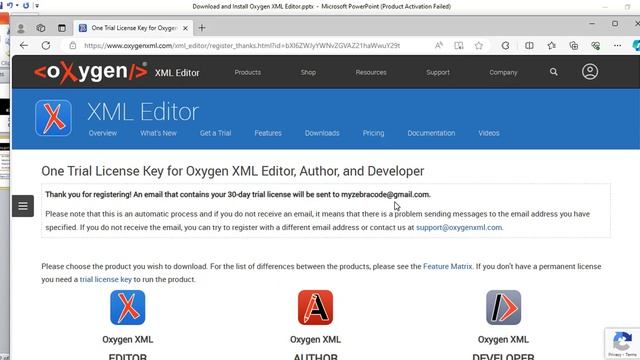Expand the hamburger side menu

point(23,206)
